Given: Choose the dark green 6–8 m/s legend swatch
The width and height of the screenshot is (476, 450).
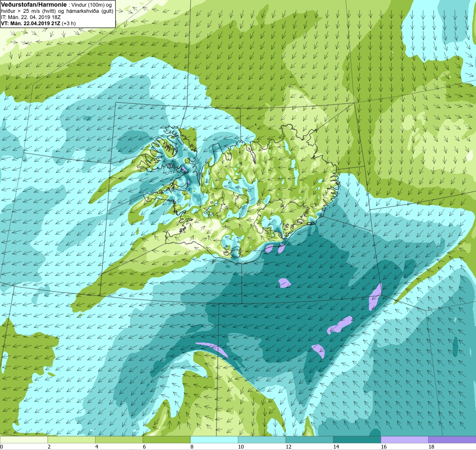Looking at the screenshot, I should 167,440.
